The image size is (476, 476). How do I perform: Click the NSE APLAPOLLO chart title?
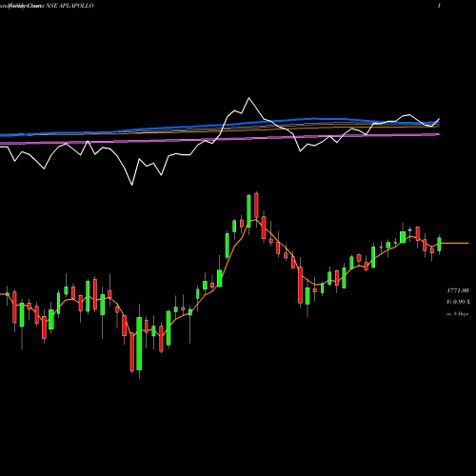[x=69, y=6]
